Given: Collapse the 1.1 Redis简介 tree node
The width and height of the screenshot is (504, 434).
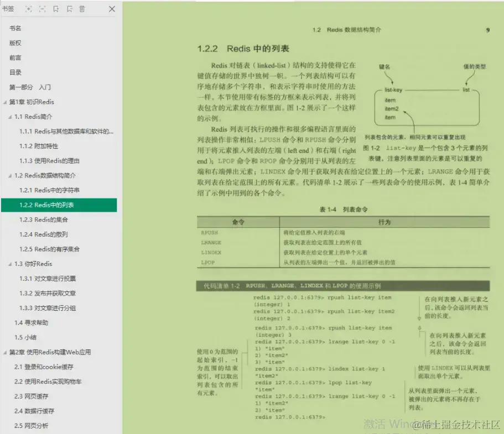Looking at the screenshot, I should (x=10, y=117).
